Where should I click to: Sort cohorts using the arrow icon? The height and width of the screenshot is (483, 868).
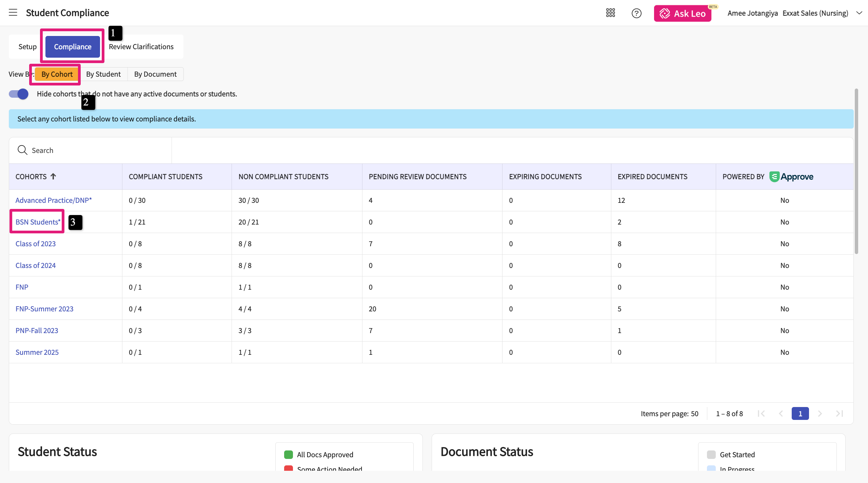click(53, 176)
